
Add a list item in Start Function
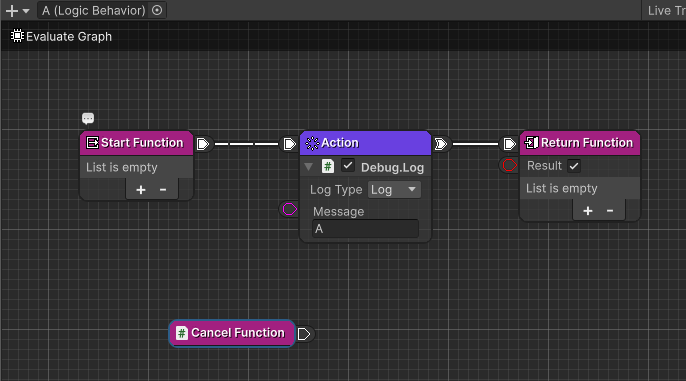pos(141,190)
